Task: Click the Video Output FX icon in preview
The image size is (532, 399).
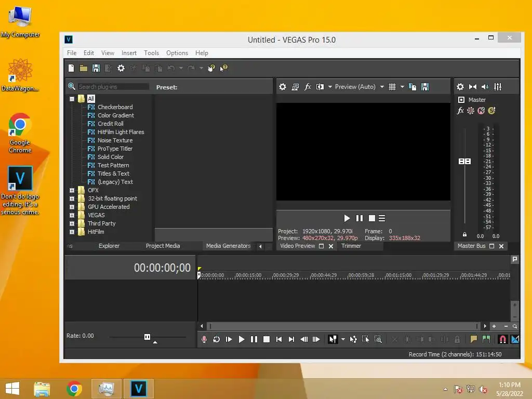Action: click(x=308, y=87)
